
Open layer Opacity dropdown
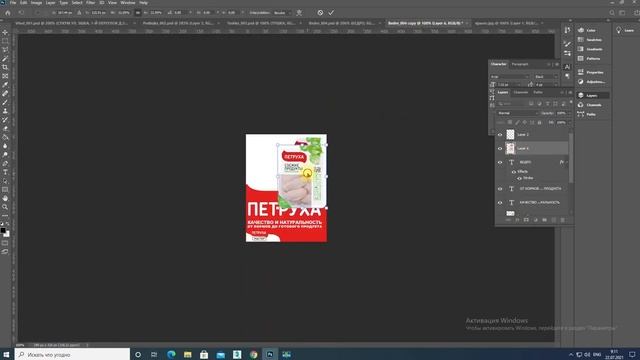pos(569,113)
